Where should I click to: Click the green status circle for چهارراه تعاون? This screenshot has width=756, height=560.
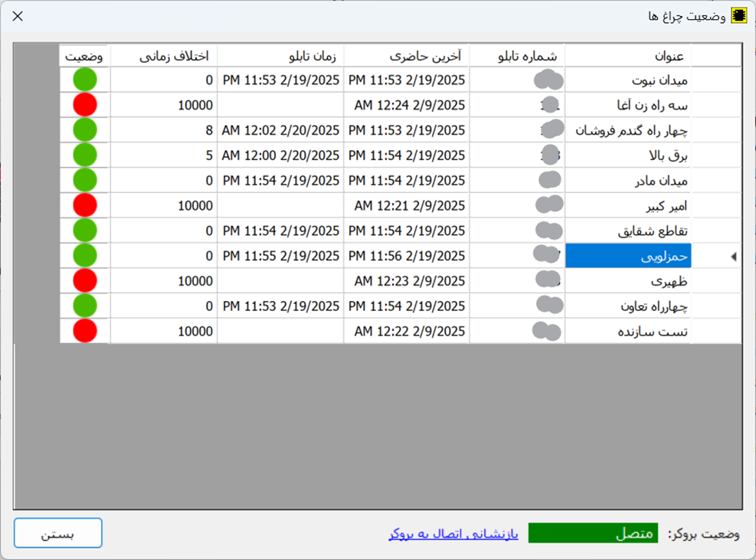pos(85,306)
